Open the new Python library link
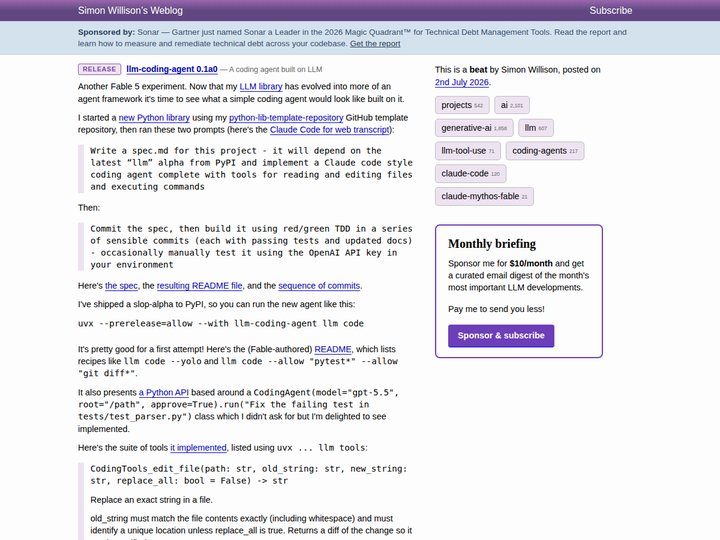This screenshot has height=540, width=720. pos(154,118)
